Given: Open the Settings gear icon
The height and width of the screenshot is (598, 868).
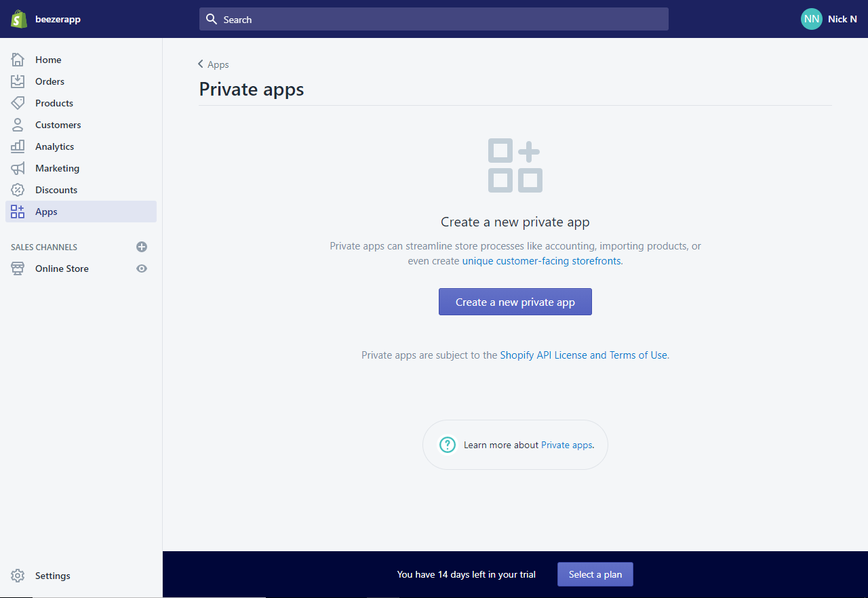Looking at the screenshot, I should click(18, 576).
